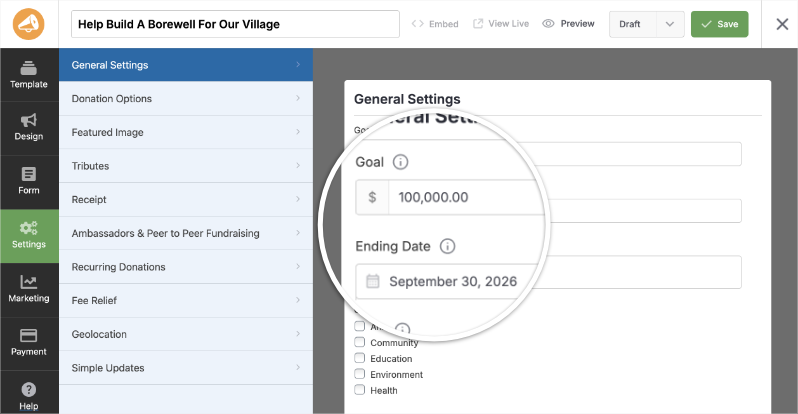Check the Health category checkbox
This screenshot has width=798, height=414.
tap(360, 390)
